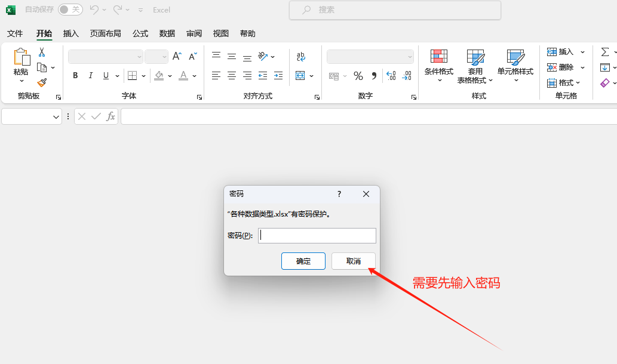Click the 千位分隔样式 comma icon
617x364 pixels.
pyautogui.click(x=374, y=76)
